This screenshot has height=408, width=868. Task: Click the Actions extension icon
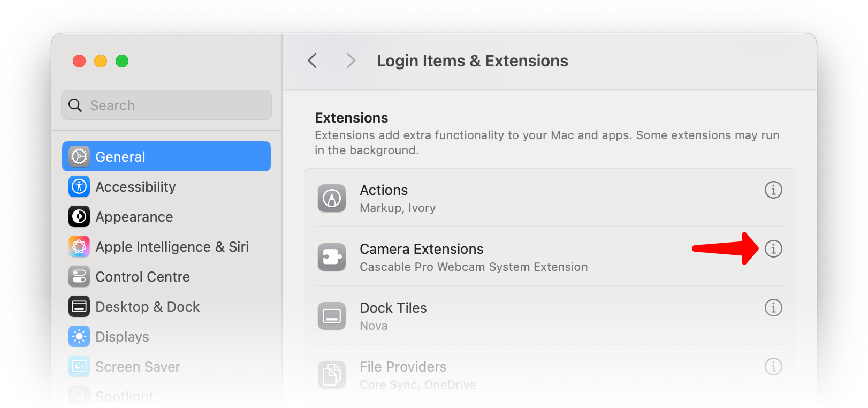tap(332, 198)
